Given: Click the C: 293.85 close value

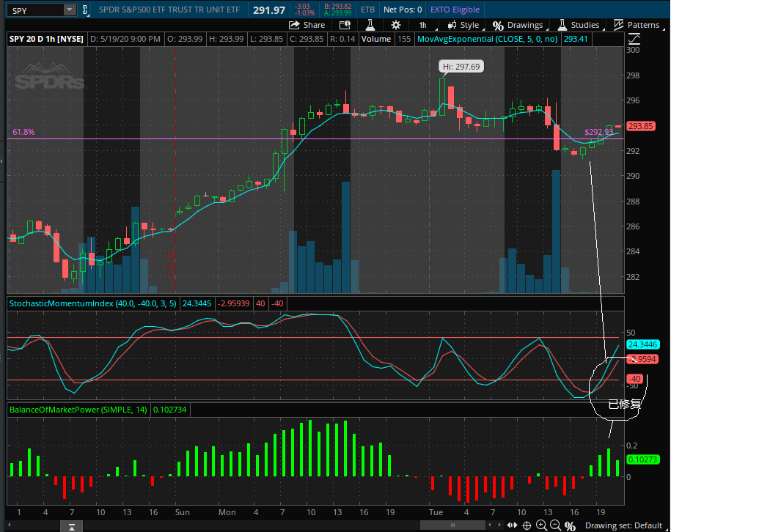Looking at the screenshot, I should [x=307, y=39].
